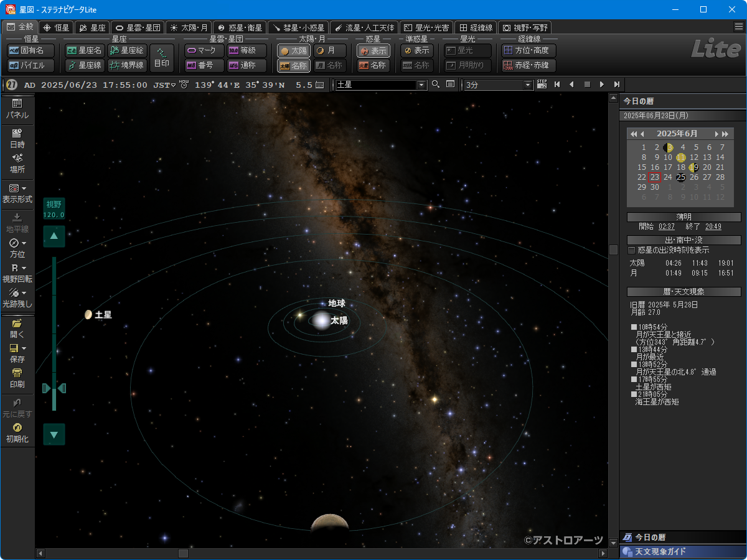Viewport: 747px width, 560px height.
Task: Go to the next month in calendar
Action: pyautogui.click(x=717, y=134)
